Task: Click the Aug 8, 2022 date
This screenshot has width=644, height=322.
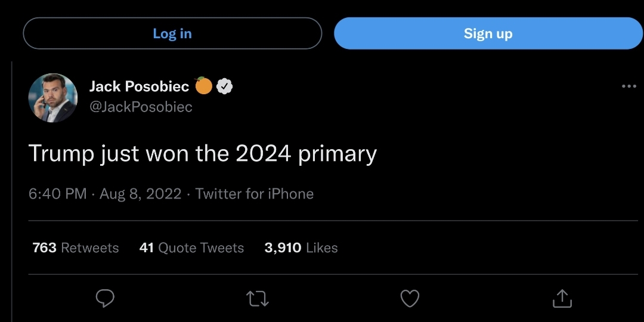Action: 140,194
